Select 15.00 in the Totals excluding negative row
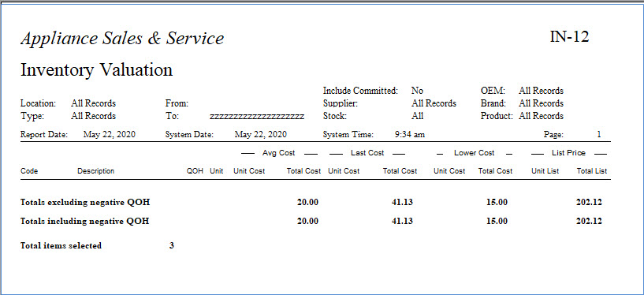This screenshot has height=295, width=644. [x=497, y=202]
